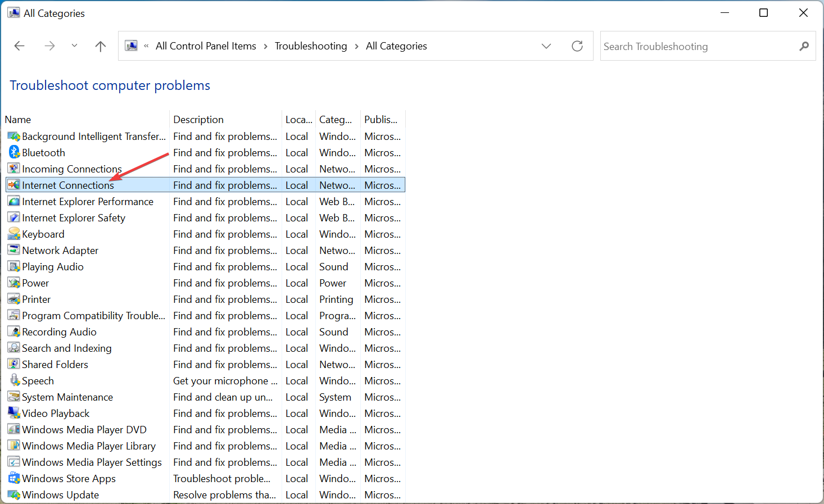Expand the chevron after All Control Panel Items

click(x=265, y=47)
